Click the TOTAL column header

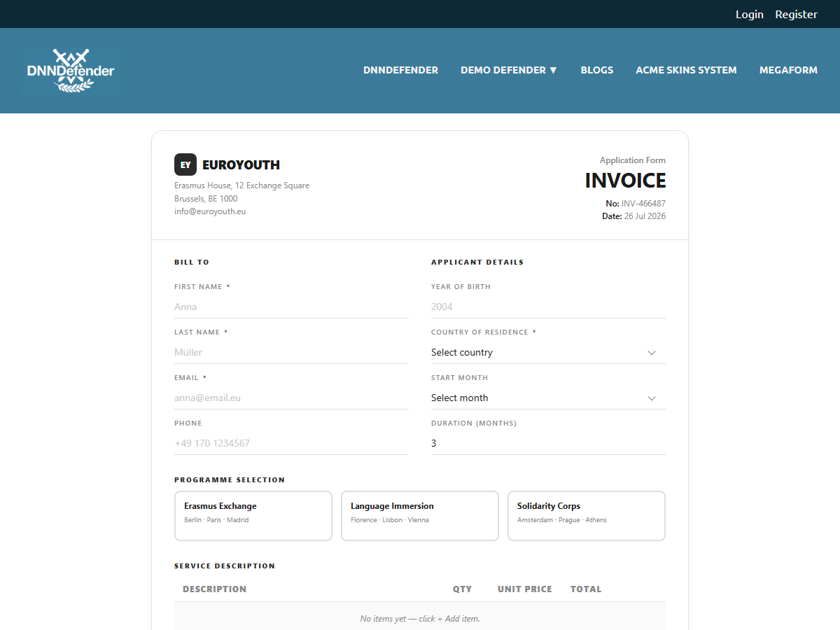(x=586, y=589)
